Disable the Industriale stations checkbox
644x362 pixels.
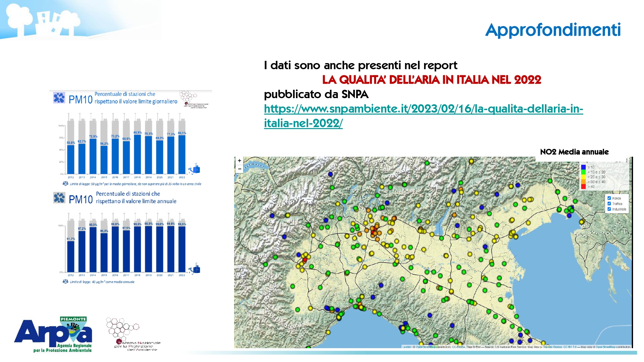coord(609,209)
